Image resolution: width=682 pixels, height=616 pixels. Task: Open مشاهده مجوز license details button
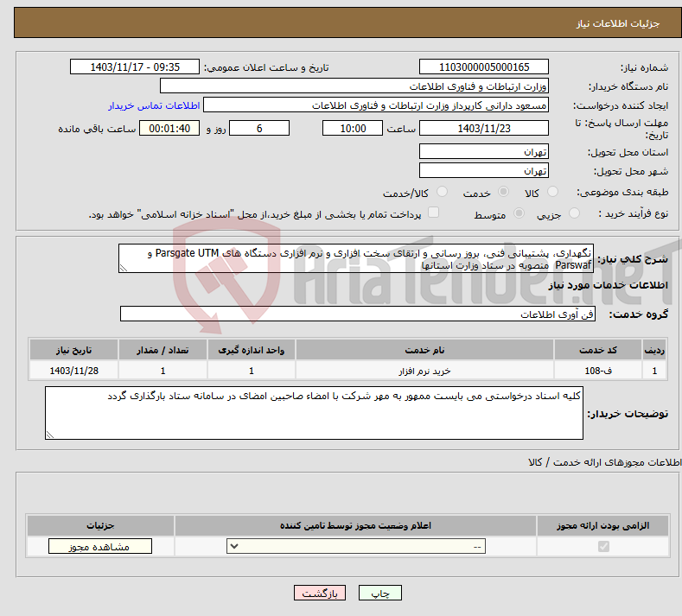pos(100,546)
